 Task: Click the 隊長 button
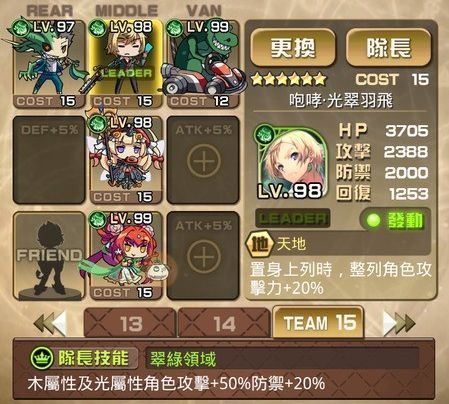388,47
